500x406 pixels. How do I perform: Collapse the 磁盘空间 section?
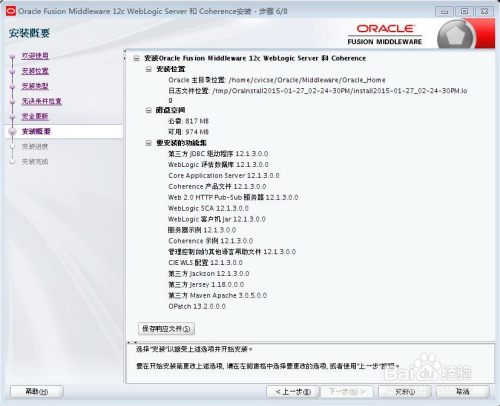149,110
